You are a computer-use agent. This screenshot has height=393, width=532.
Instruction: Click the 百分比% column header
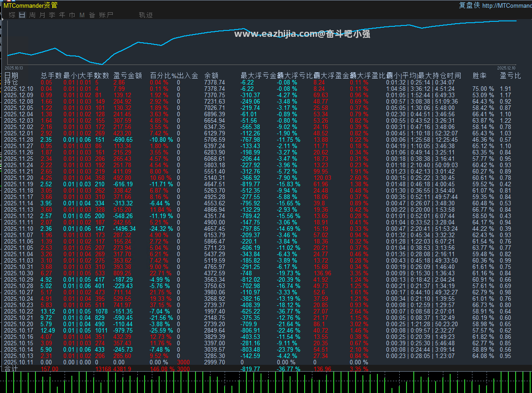point(163,75)
